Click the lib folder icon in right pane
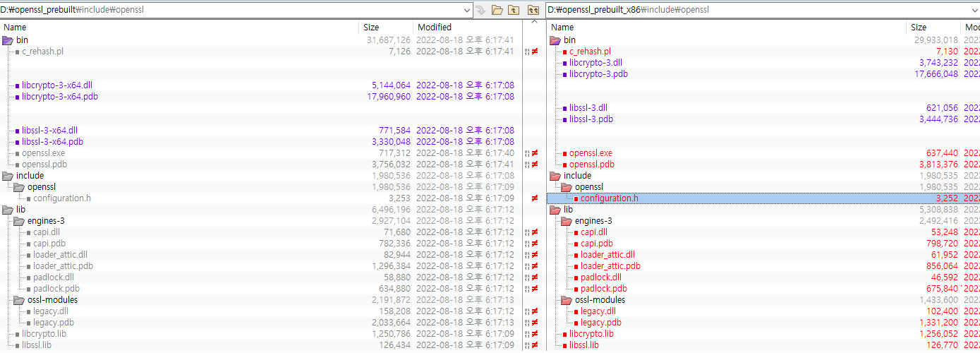980x353 pixels. tap(555, 210)
